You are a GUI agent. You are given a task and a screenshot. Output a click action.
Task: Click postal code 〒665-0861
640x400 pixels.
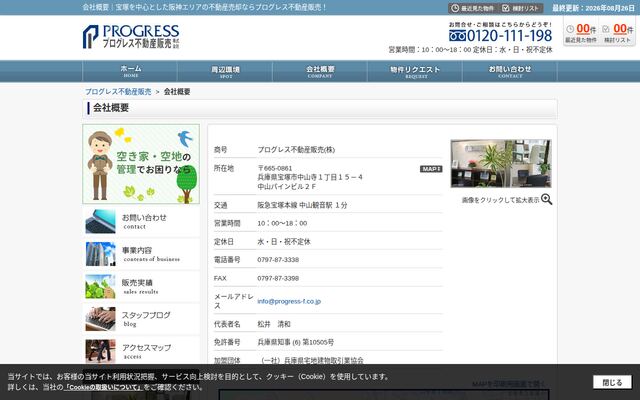[x=275, y=168]
